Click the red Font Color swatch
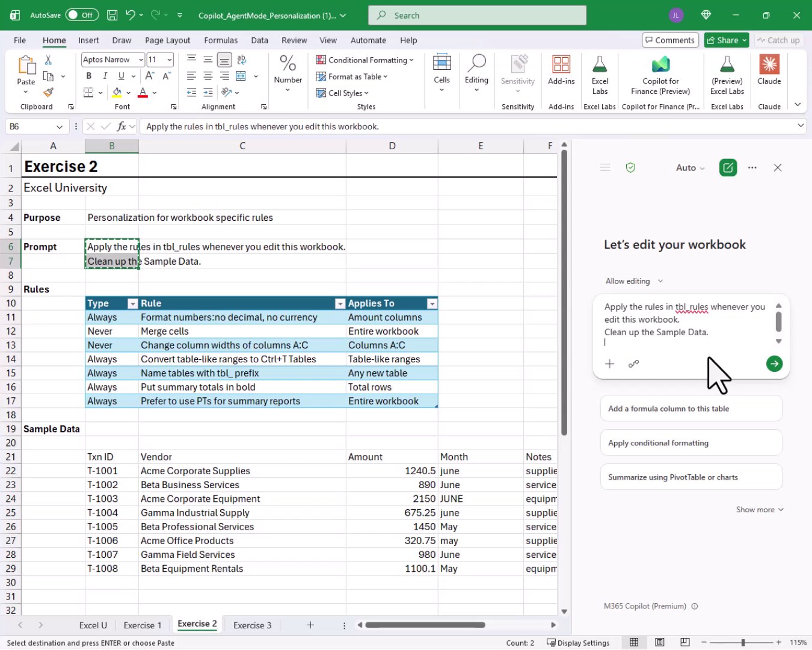The height and width of the screenshot is (650, 812). (143, 93)
